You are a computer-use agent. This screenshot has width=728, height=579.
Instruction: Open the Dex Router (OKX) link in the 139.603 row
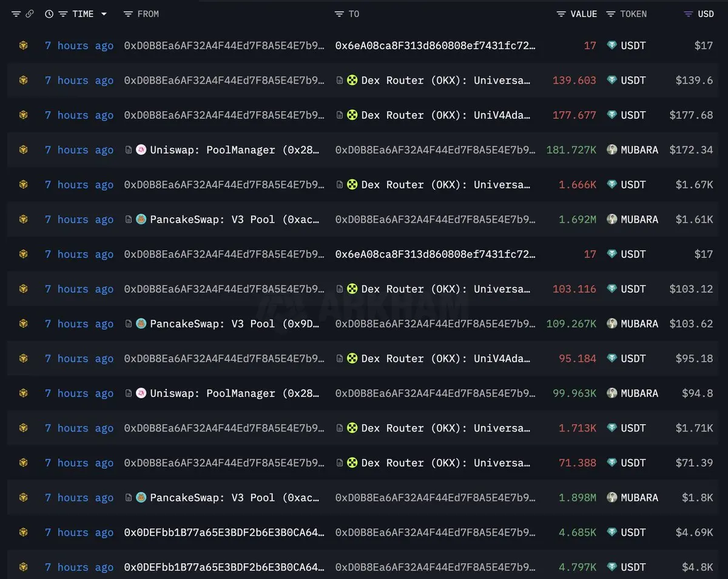(445, 80)
